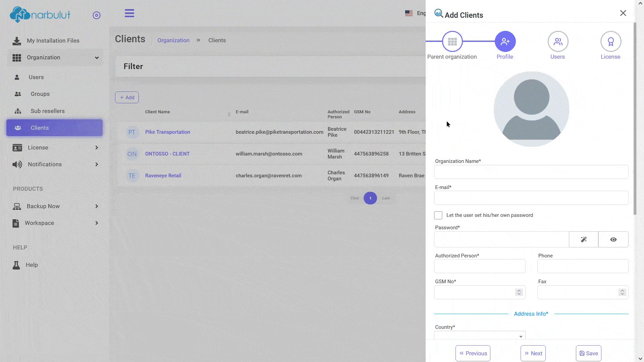
Task: Click the password generator magic wand icon
Action: coord(584,240)
